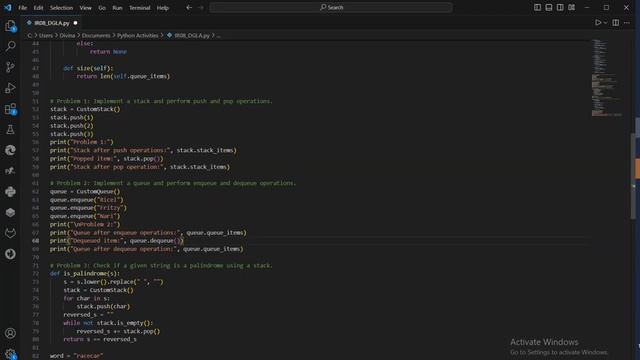Expand the trailing ellipsis breadcrumb
This screenshot has height=360, width=640.
pos(218,36)
